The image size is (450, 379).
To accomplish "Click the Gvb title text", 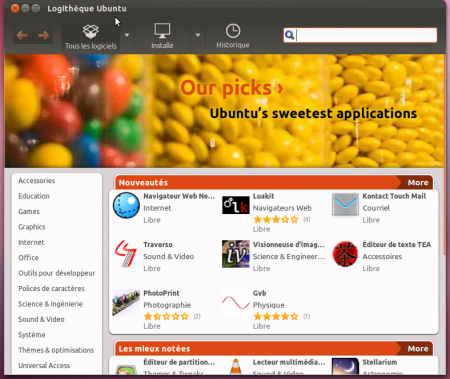I will [x=259, y=293].
